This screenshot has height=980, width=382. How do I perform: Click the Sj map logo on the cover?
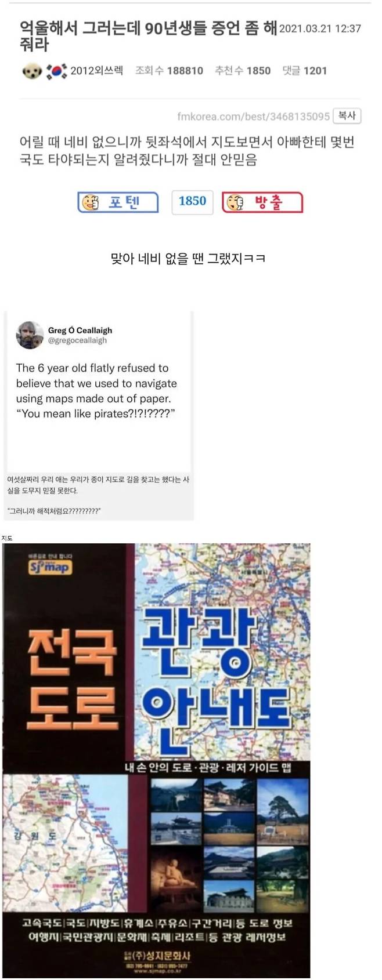(50, 566)
